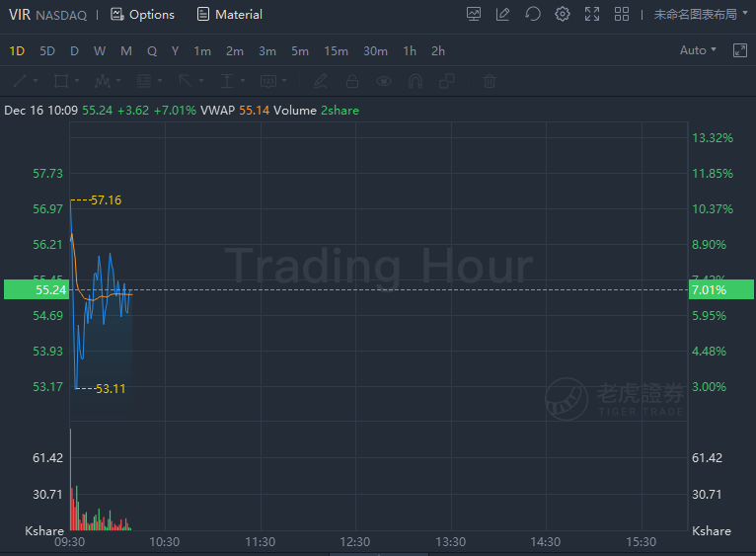Expand the measure tool dropdown arrow
The image size is (756, 556).
point(243,81)
